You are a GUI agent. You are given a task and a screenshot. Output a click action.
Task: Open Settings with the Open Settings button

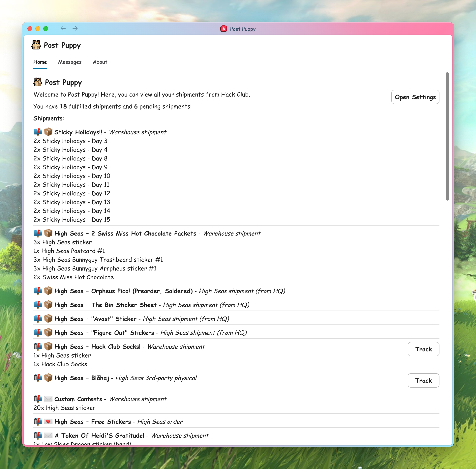(x=415, y=97)
